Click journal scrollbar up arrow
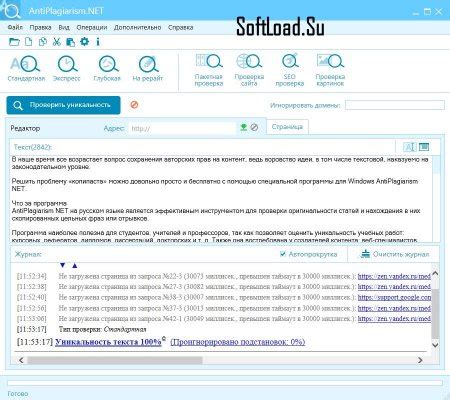450x400 pixels. point(435,274)
